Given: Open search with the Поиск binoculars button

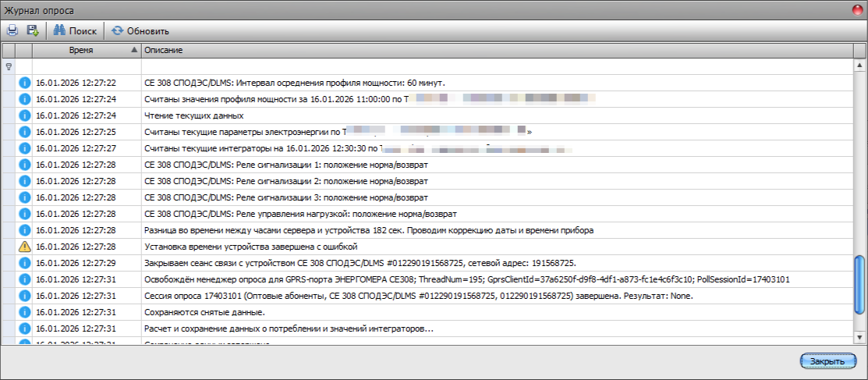Looking at the screenshot, I should tap(76, 30).
